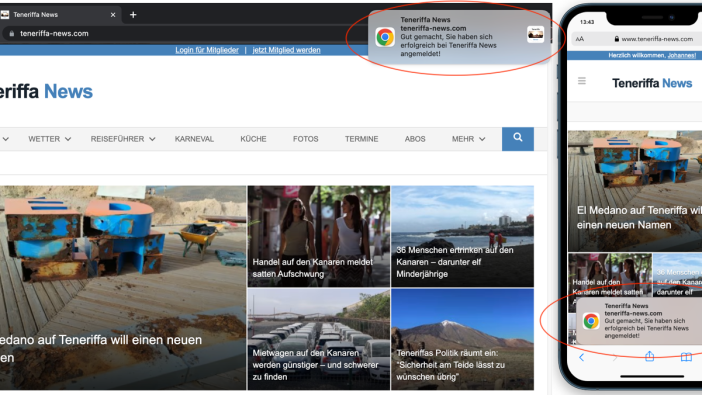Open a new browser tab with plus
This screenshot has height=395, width=702.
pyautogui.click(x=133, y=15)
